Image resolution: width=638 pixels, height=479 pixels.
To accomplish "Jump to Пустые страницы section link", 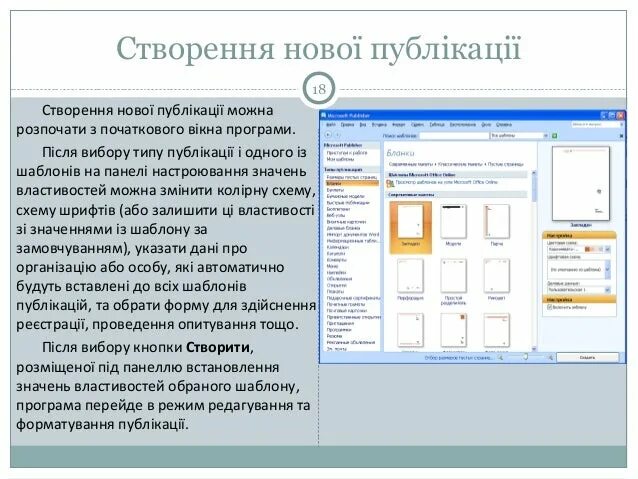I will point(505,164).
